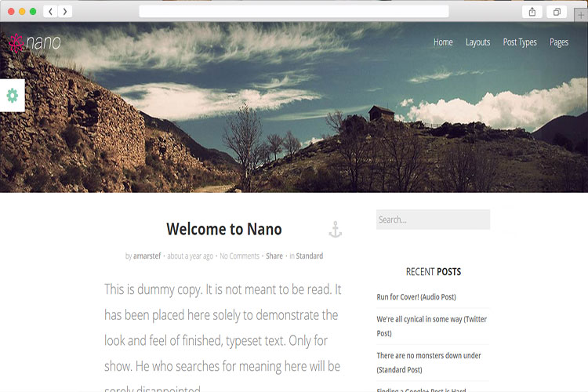Open There are no monsters down under post
Viewport: 588px width, 392px height.
click(429, 362)
